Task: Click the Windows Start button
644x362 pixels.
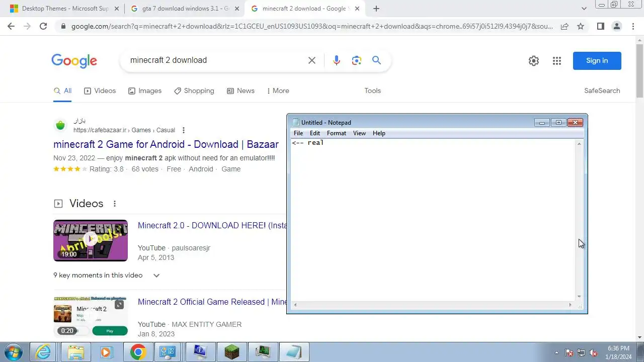Action: pyautogui.click(x=13, y=351)
